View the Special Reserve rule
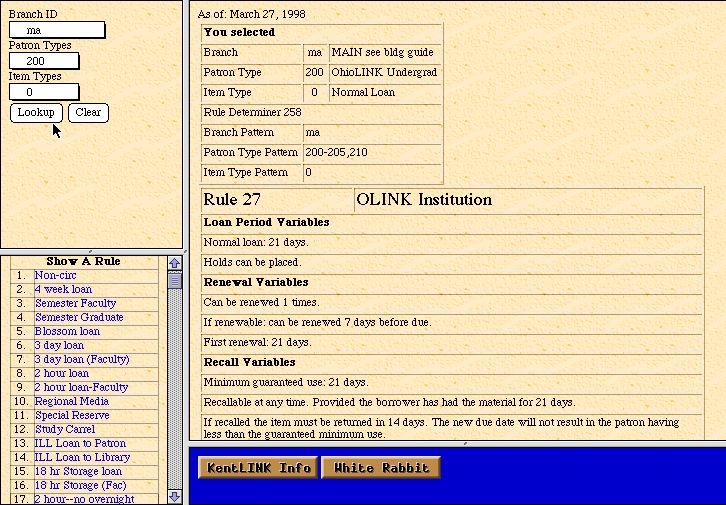 tap(72, 415)
